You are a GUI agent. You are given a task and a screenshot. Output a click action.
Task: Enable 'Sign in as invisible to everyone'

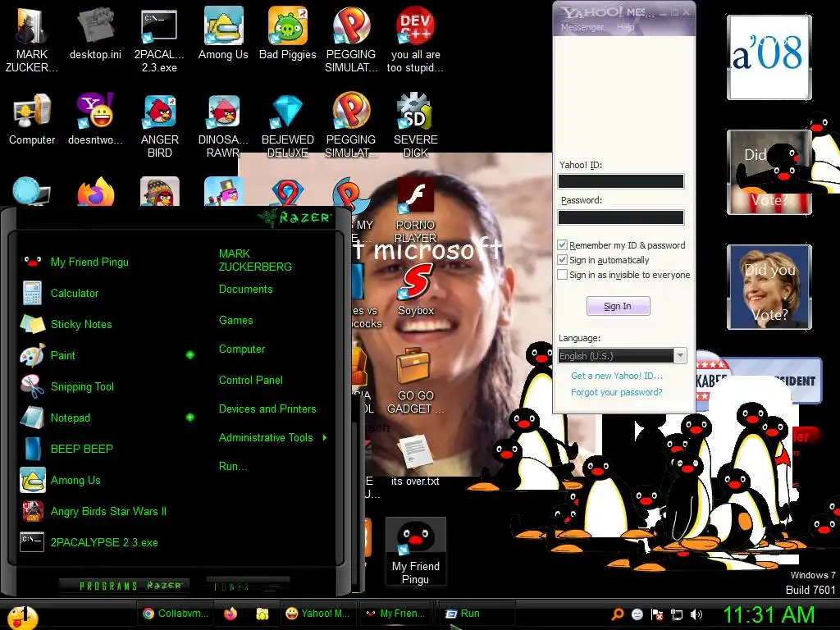tap(562, 275)
